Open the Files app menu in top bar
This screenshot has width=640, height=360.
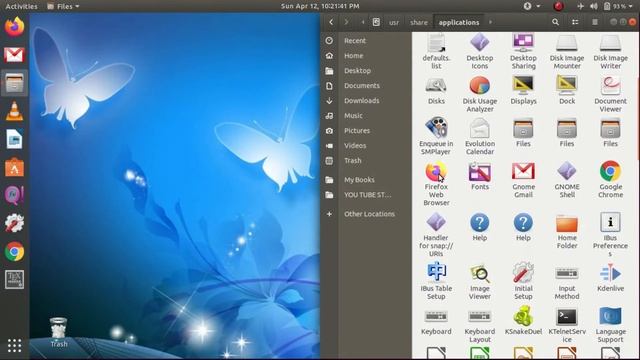tap(63, 6)
